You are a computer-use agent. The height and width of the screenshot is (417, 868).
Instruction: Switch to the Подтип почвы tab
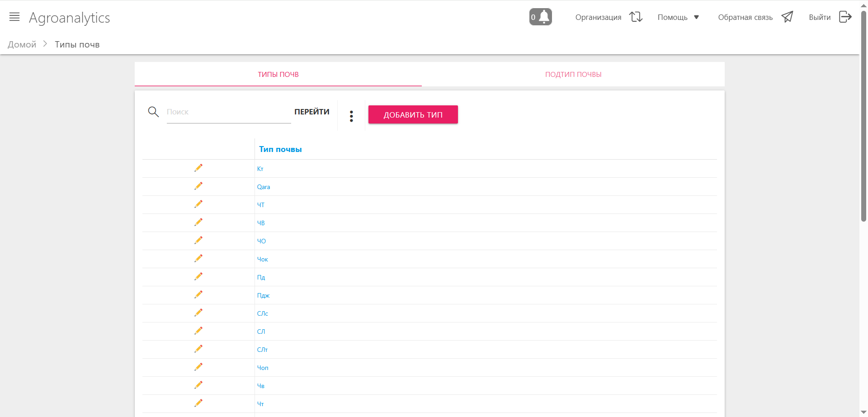[x=573, y=74]
